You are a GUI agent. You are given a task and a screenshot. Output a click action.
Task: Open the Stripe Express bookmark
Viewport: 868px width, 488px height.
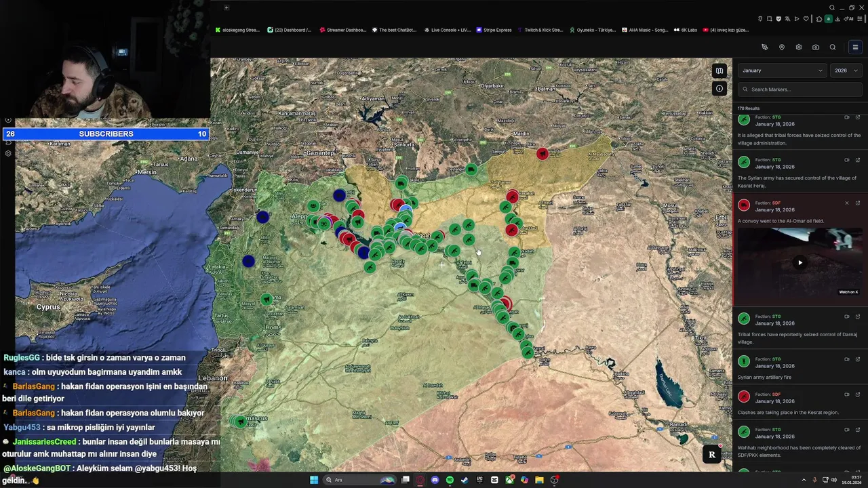[494, 30]
